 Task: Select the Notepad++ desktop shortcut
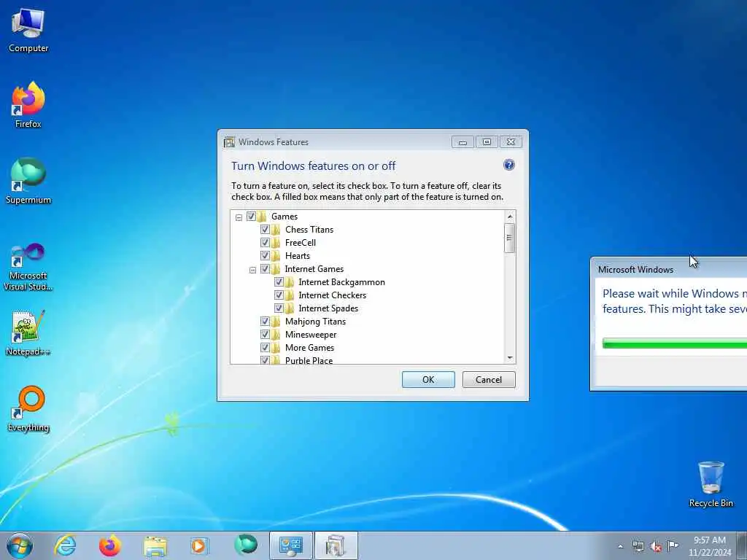pyautogui.click(x=28, y=333)
